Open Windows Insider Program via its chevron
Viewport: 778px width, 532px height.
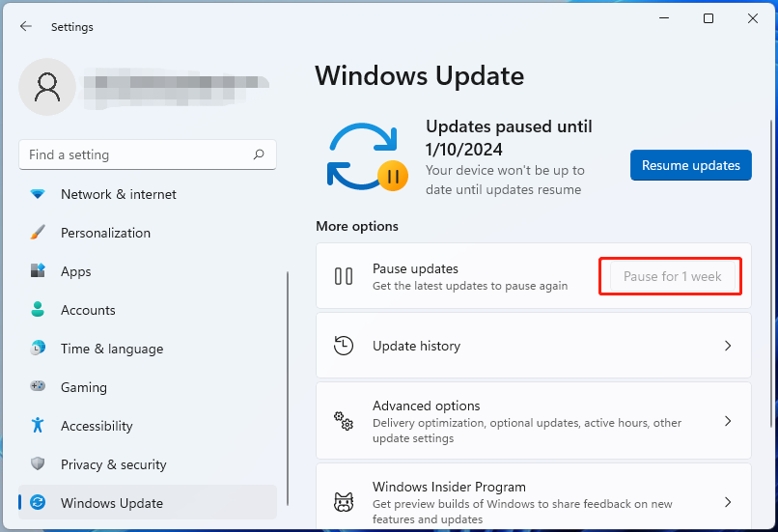(728, 502)
